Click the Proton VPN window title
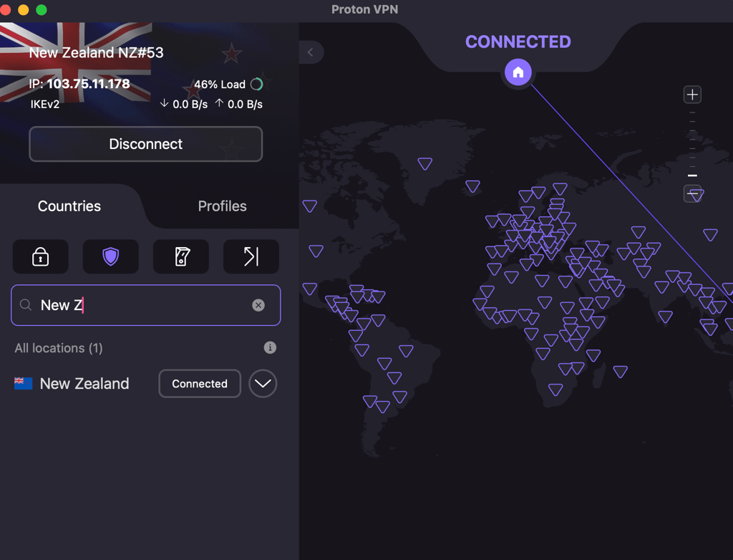This screenshot has width=733, height=560. pyautogui.click(x=364, y=9)
